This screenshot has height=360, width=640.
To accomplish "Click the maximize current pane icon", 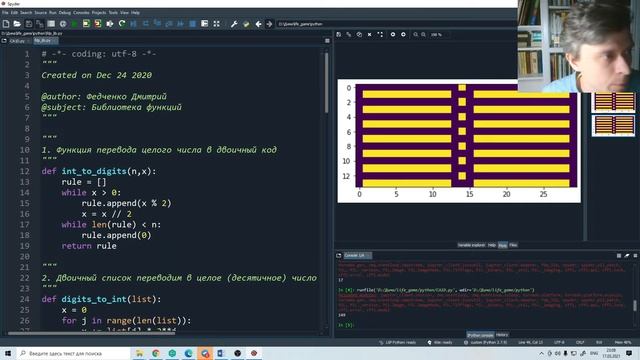I will [x=204, y=24].
